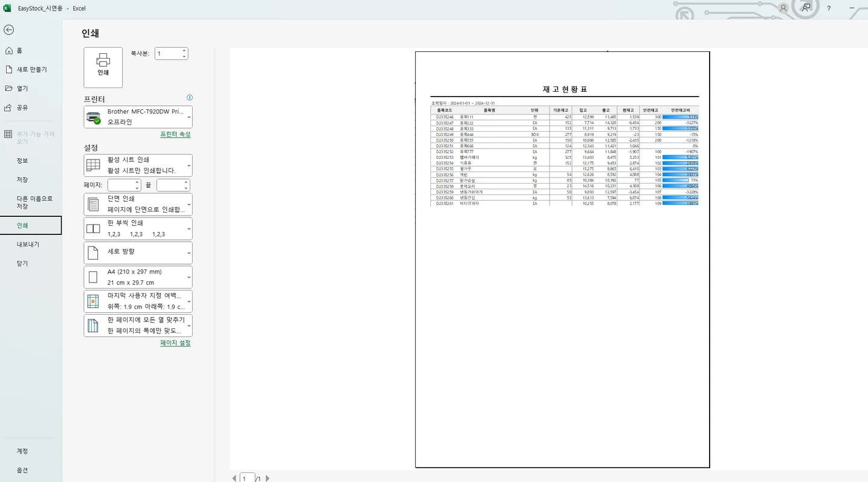
Task: Open help question mark icon
Action: pyautogui.click(x=829, y=8)
